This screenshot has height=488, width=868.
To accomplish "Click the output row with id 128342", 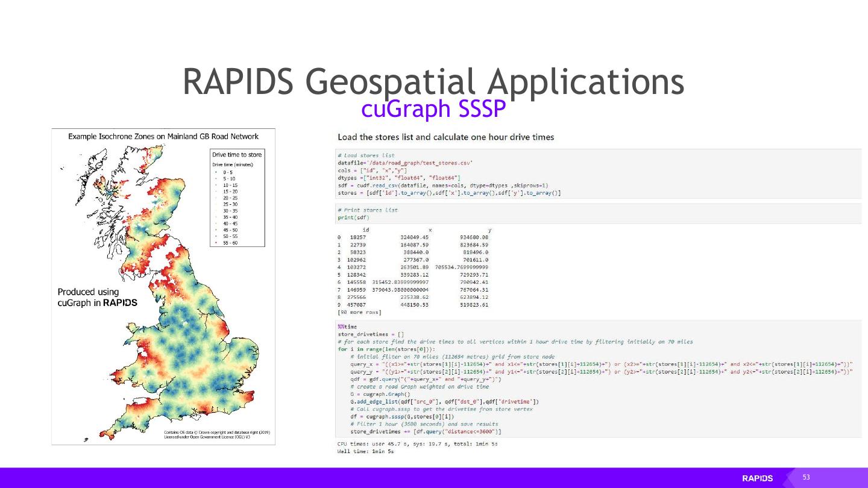I will tap(413, 275).
